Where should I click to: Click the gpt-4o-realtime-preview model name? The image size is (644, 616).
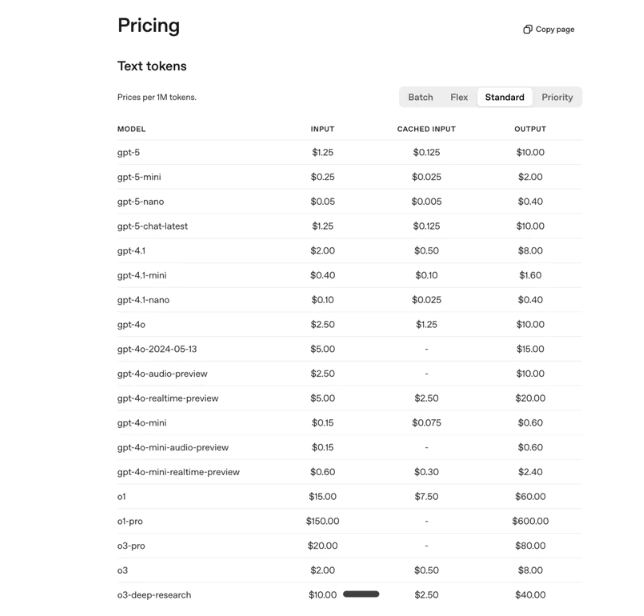tap(168, 398)
